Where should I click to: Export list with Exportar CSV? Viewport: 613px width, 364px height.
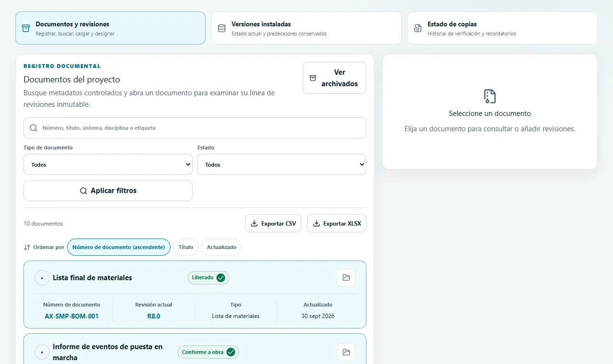tap(273, 223)
